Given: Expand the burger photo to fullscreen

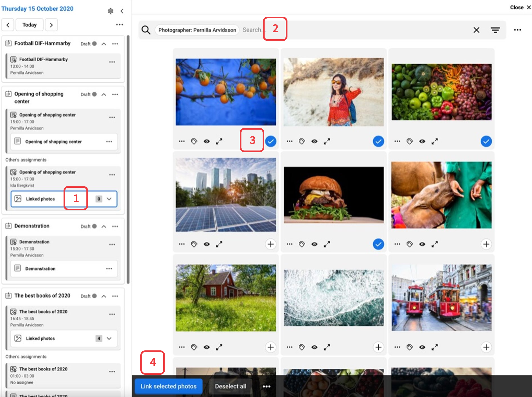Looking at the screenshot, I should tap(327, 244).
